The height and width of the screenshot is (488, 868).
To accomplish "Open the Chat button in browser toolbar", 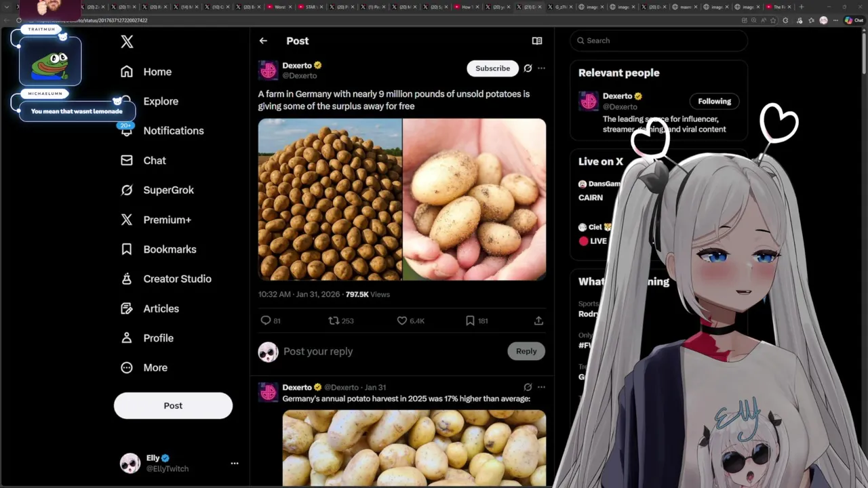I will [x=854, y=20].
